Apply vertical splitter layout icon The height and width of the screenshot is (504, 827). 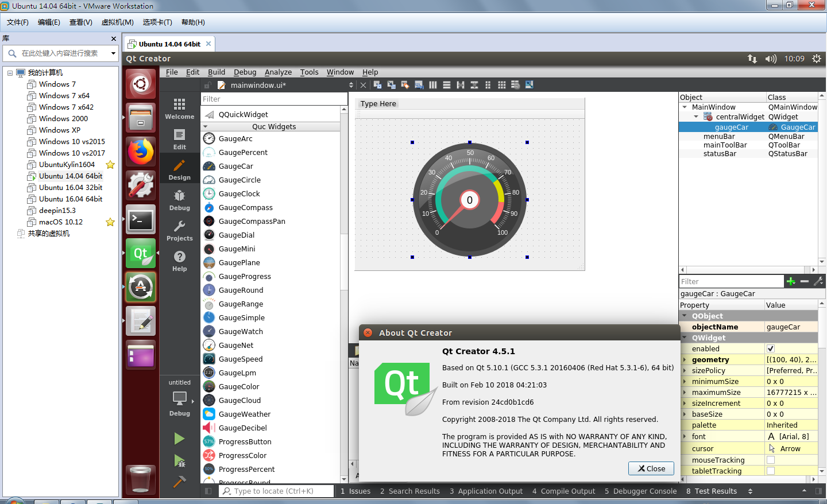(x=474, y=85)
